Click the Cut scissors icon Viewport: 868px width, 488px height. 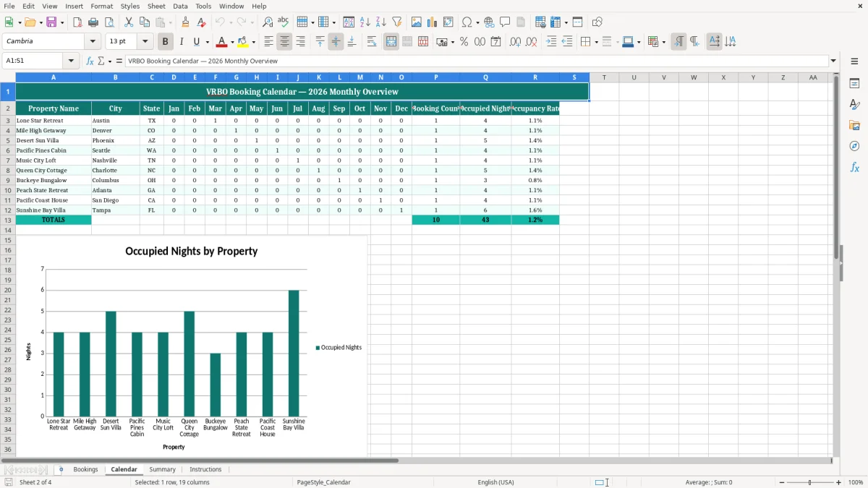click(x=129, y=22)
